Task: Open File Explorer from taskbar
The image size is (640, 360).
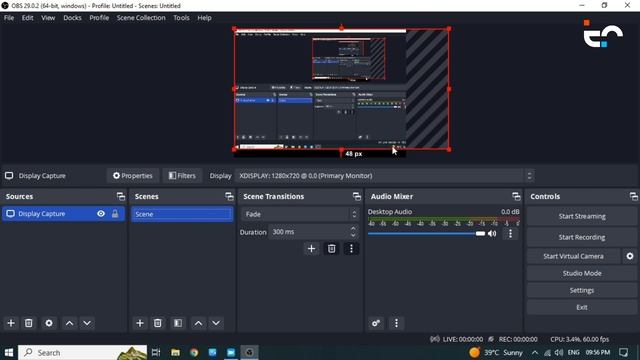Action: pyautogui.click(x=176, y=353)
